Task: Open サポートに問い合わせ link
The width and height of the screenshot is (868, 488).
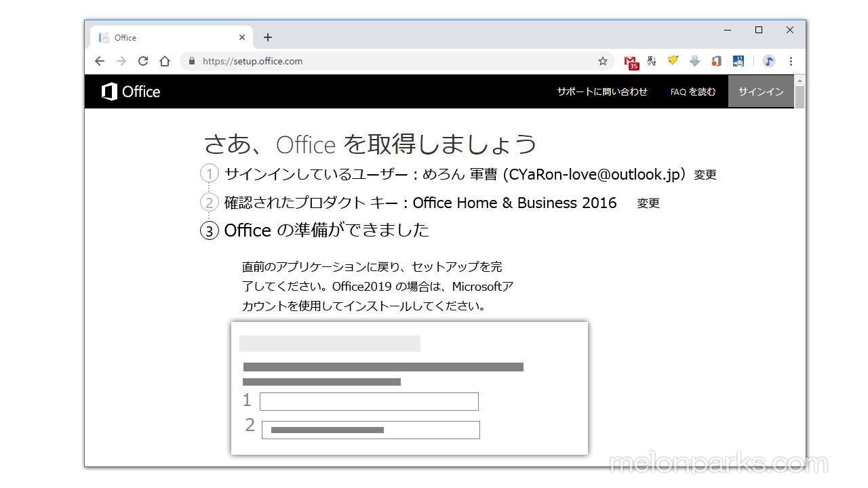Action: click(x=602, y=91)
